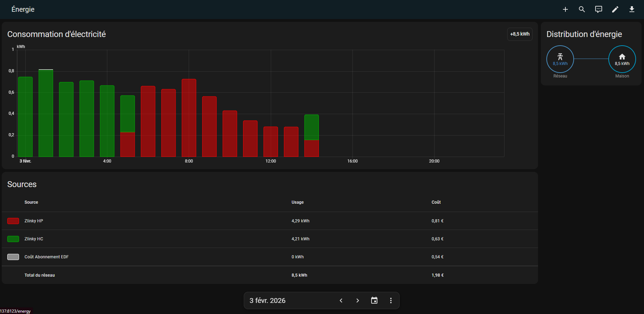Open search with the magnifier icon
The image size is (644, 314).
pos(582,9)
